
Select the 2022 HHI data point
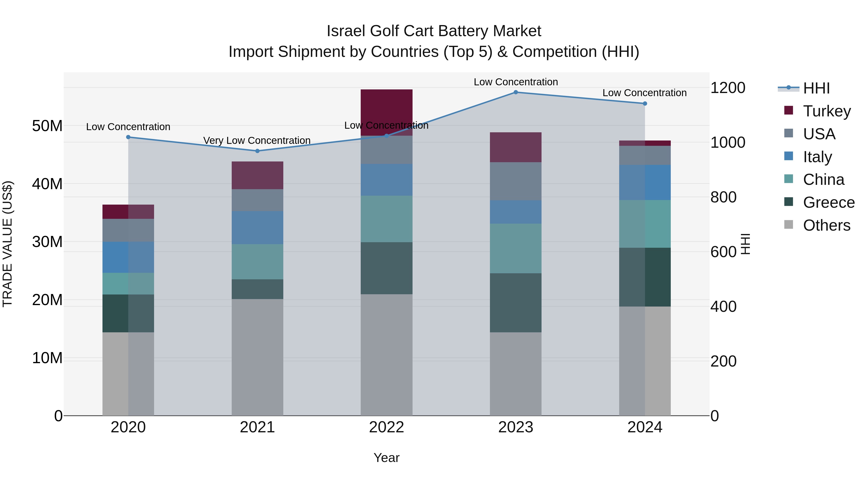pos(387,136)
